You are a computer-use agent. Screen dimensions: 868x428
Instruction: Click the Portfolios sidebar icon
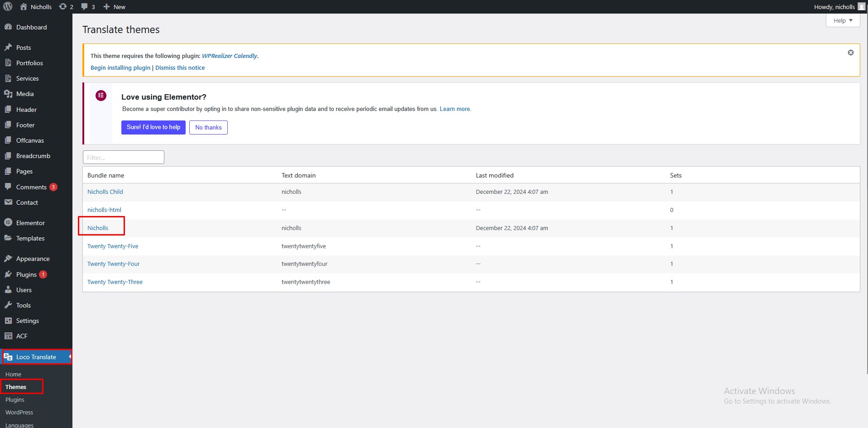tap(8, 63)
